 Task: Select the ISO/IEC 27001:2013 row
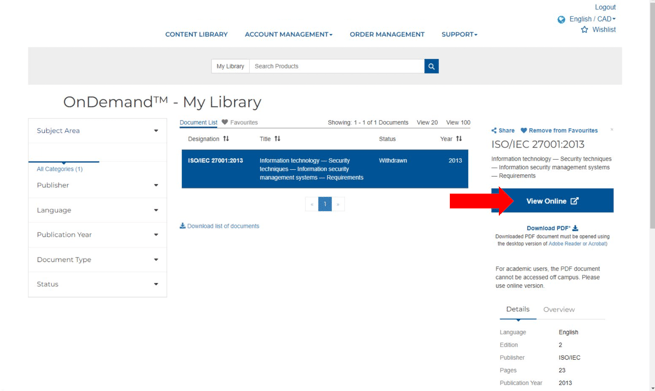tap(325, 169)
